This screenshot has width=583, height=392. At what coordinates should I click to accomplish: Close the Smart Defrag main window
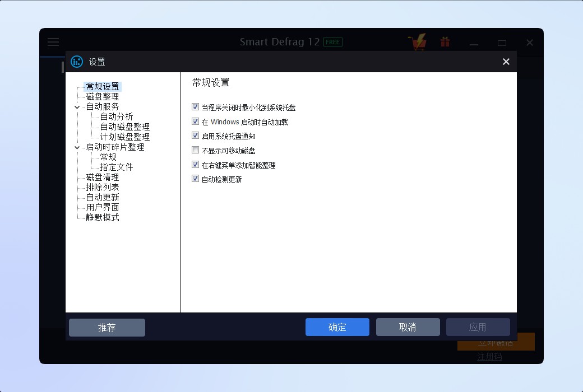[530, 43]
